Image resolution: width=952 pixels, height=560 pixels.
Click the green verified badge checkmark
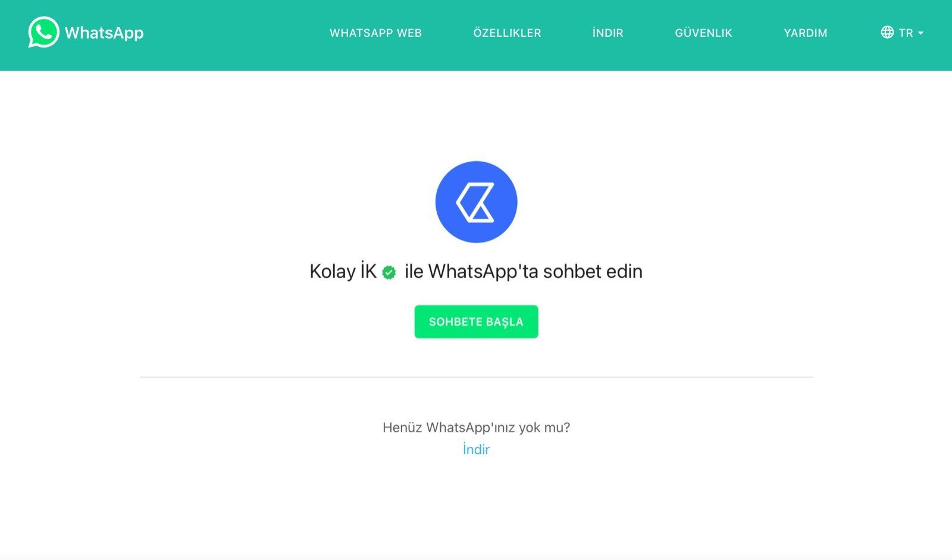click(x=389, y=273)
